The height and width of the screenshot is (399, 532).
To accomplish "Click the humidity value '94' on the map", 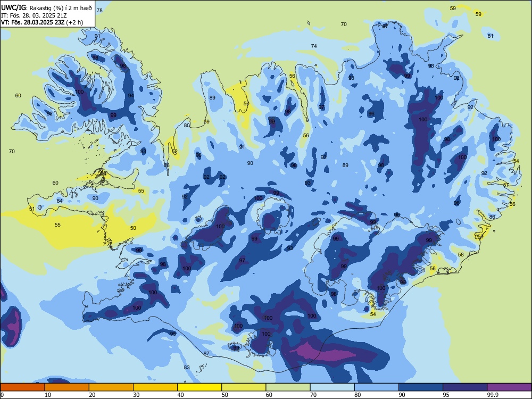I will [x=131, y=96].
